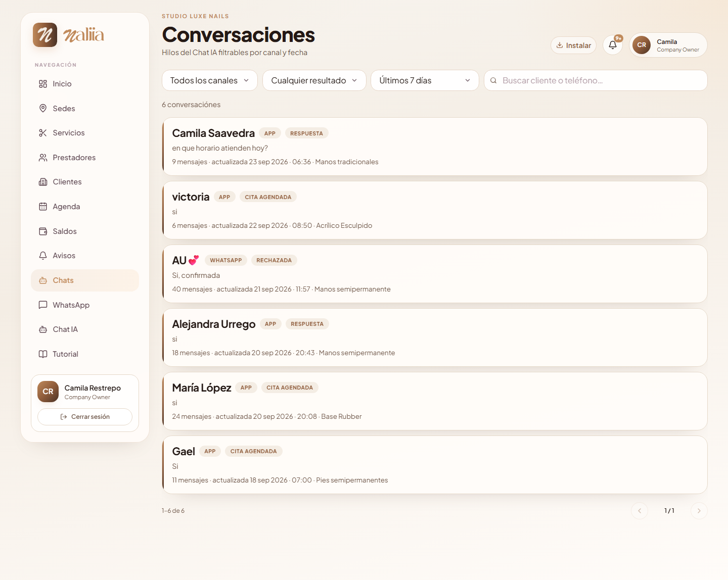The height and width of the screenshot is (580, 728).
Task: Click the WhatsApp message bubble icon
Action: [x=43, y=305]
